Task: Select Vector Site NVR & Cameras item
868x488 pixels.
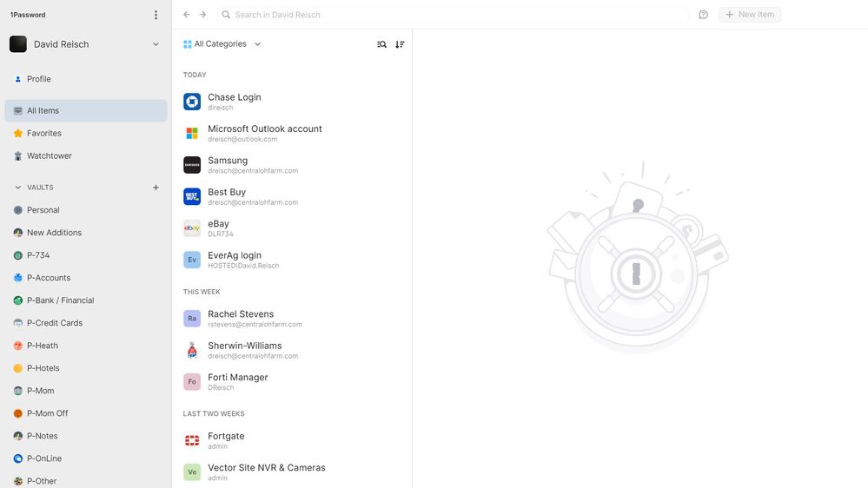Action: coord(292,472)
